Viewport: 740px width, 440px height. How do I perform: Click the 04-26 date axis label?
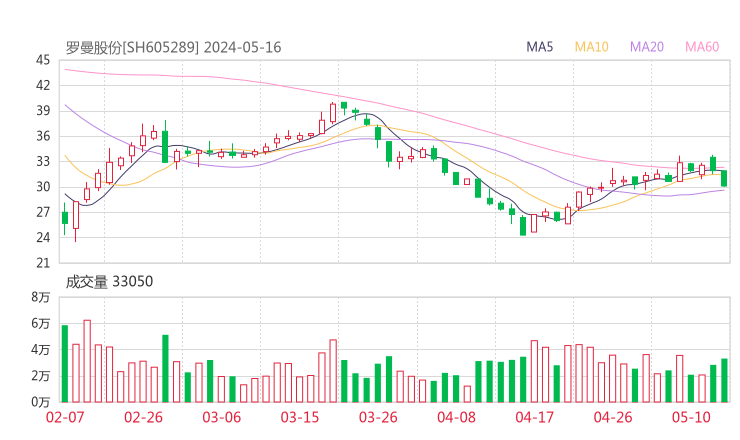[x=613, y=417]
